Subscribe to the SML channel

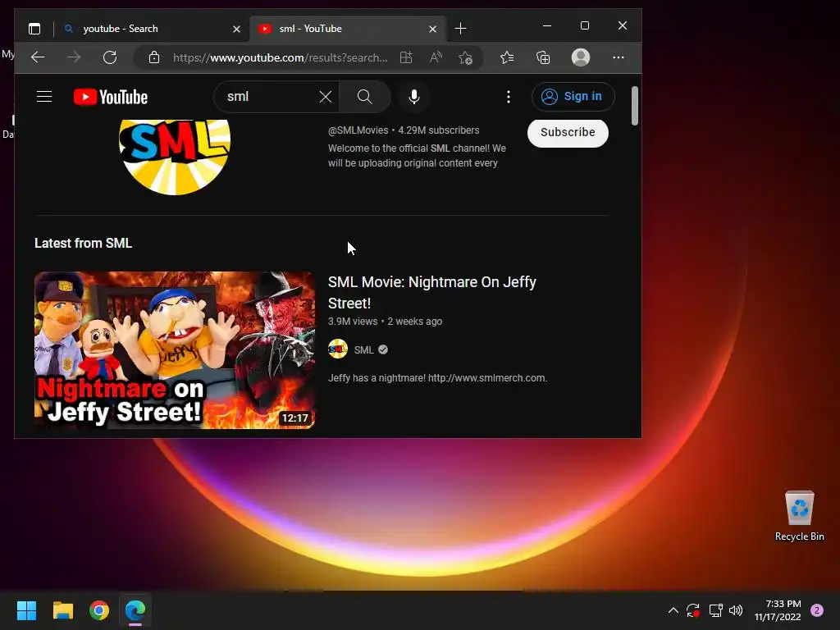pyautogui.click(x=568, y=132)
